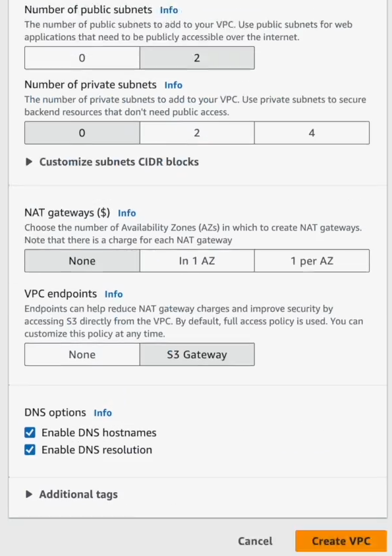The width and height of the screenshot is (392, 556).
Task: Select None for VPC endpoints
Action: point(82,354)
